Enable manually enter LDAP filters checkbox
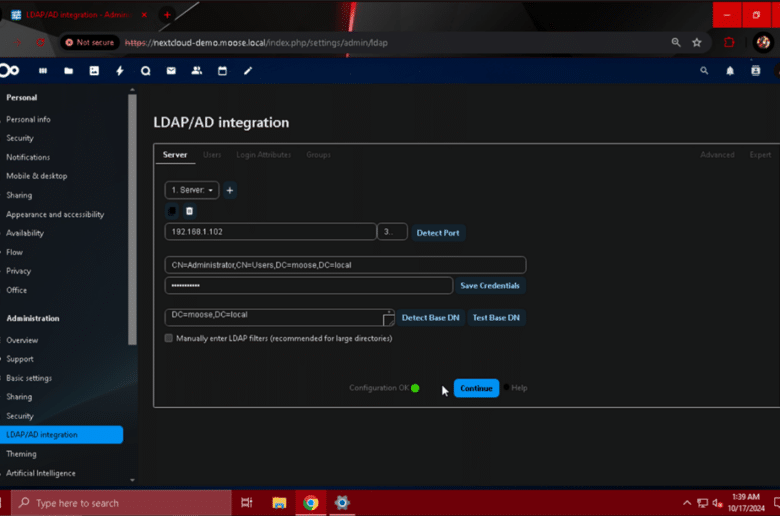 coord(169,338)
